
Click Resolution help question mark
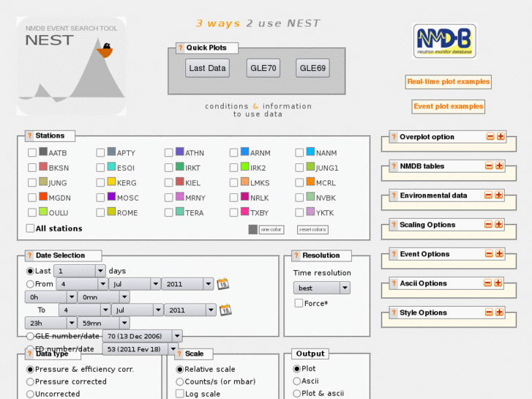tap(296, 256)
